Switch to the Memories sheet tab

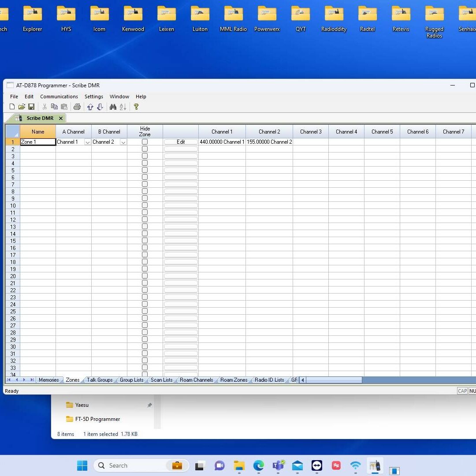coord(48,380)
